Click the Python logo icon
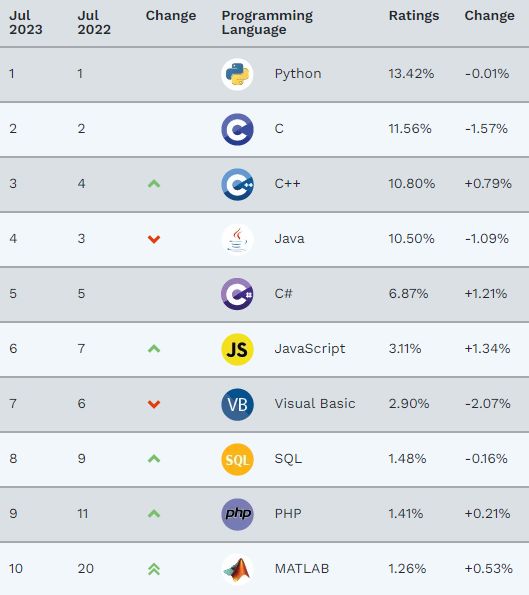This screenshot has height=595, width=529. (237, 74)
